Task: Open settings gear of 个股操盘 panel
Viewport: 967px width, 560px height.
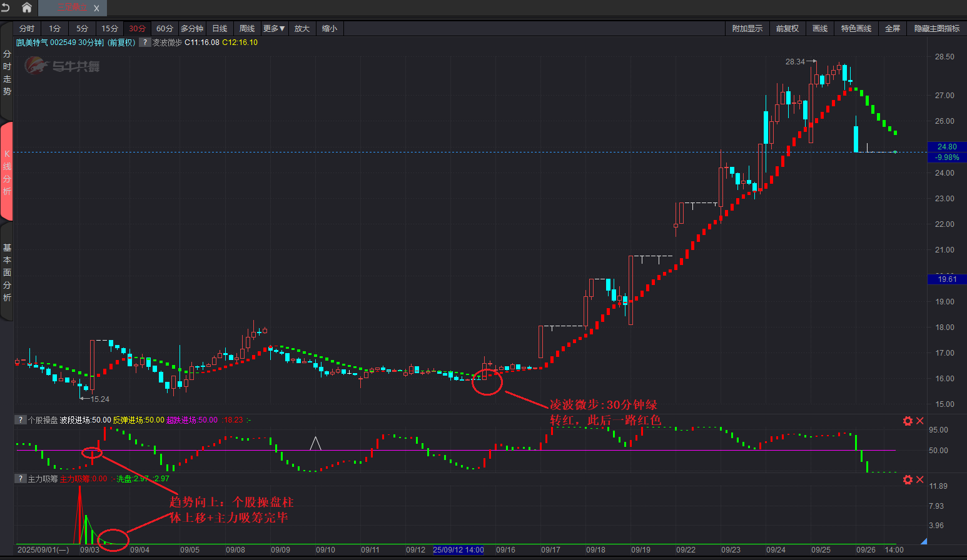Action: [x=908, y=421]
